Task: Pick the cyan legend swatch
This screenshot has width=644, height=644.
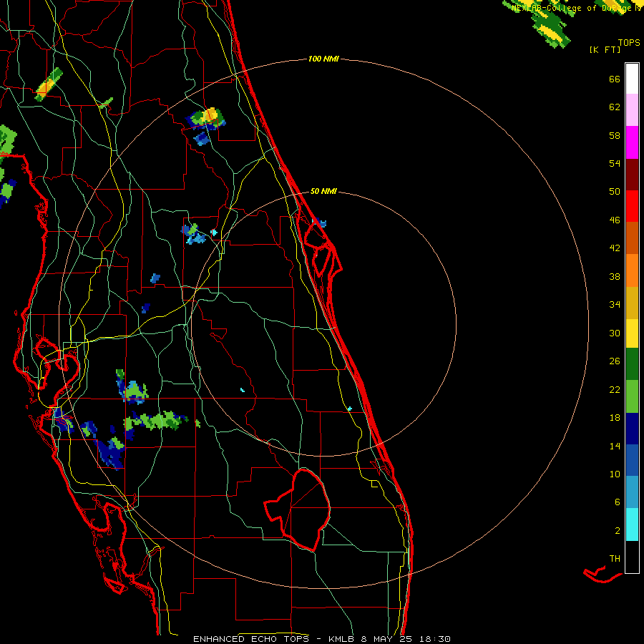Action: 632,525
